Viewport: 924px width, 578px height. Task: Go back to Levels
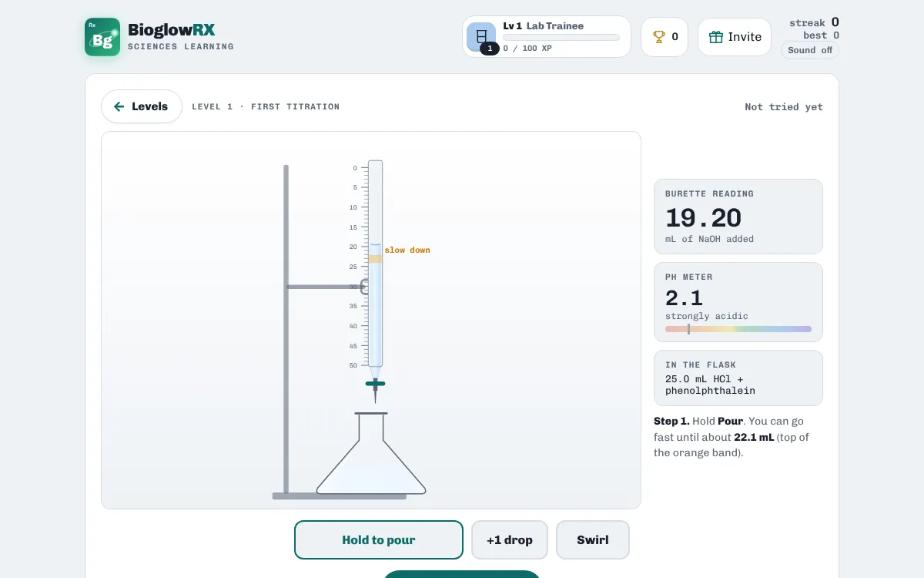tap(142, 106)
